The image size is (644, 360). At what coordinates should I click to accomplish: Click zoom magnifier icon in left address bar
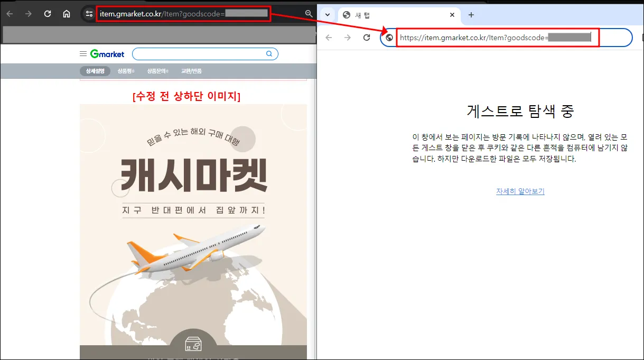coord(309,14)
